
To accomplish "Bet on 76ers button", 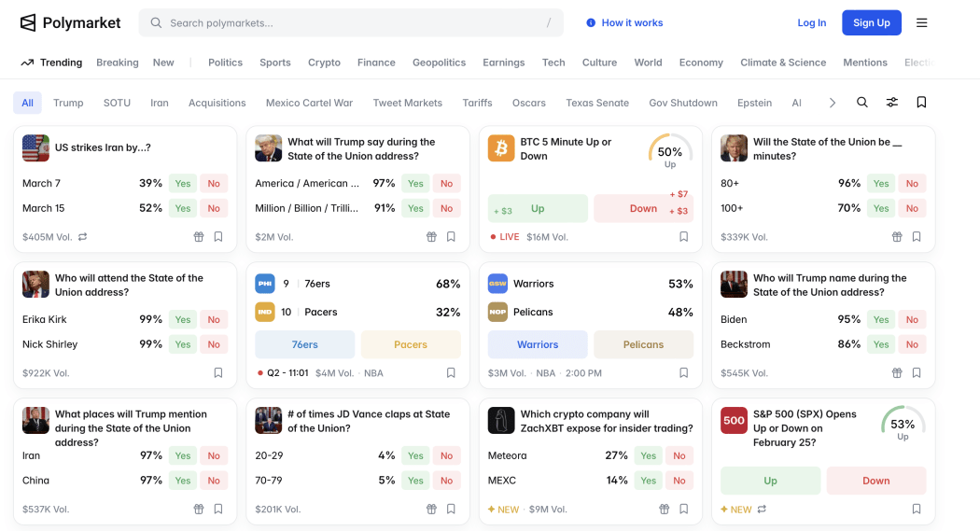I will (304, 344).
